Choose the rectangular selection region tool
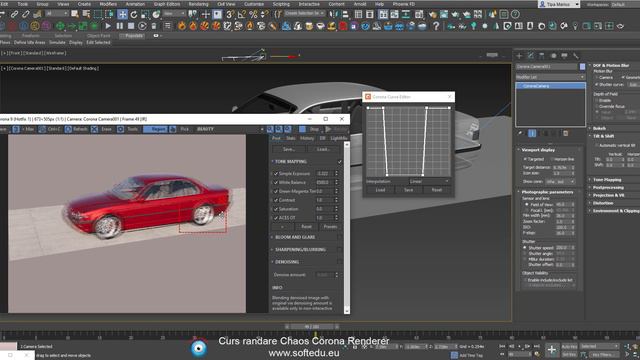640x360 pixels. coord(98,15)
